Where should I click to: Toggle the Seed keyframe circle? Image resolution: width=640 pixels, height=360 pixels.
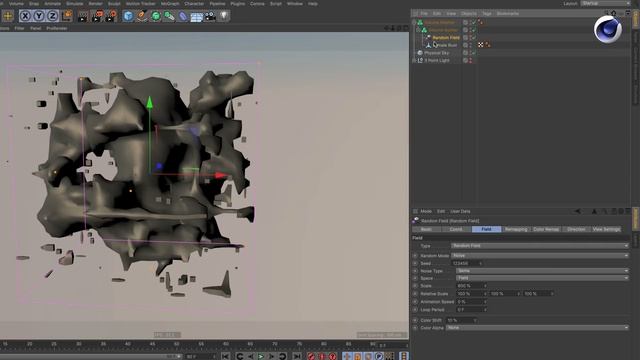coord(415,264)
